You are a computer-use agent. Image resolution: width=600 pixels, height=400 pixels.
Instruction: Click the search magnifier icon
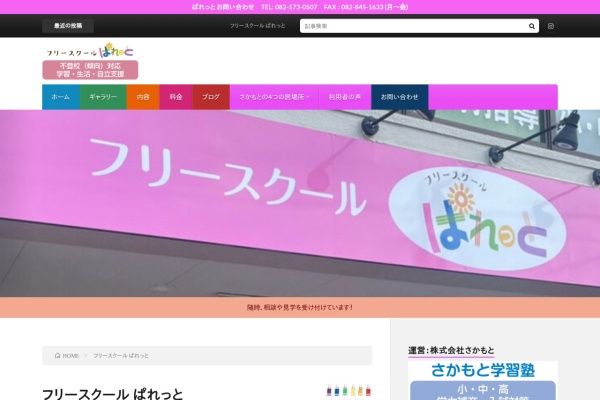click(532, 26)
